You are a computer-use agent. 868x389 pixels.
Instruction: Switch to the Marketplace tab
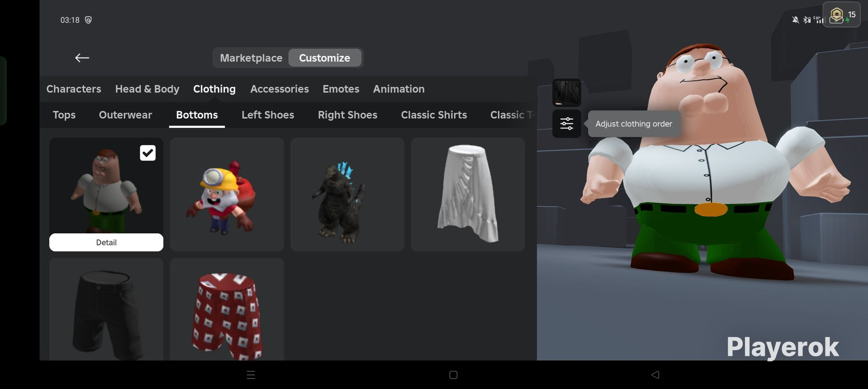(x=251, y=58)
